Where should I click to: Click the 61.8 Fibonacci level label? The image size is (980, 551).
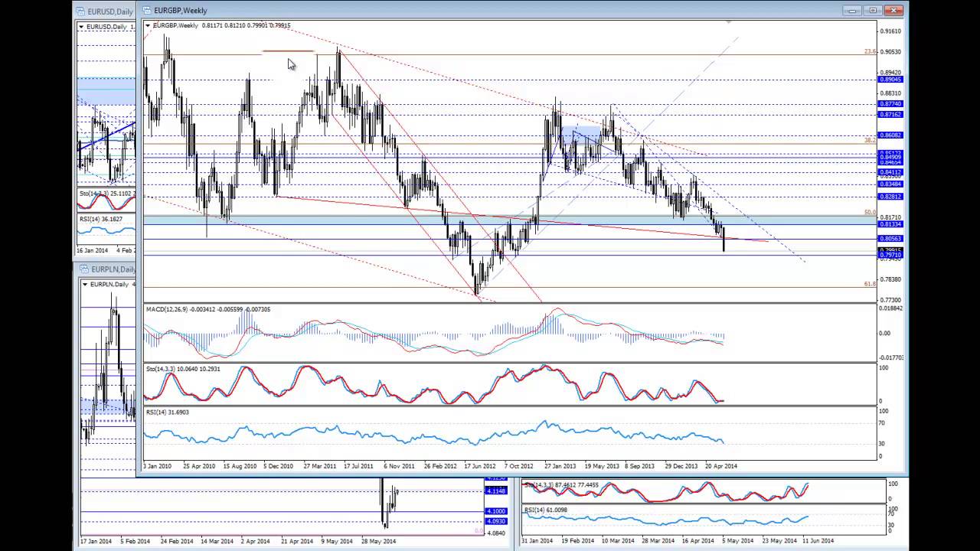click(870, 284)
